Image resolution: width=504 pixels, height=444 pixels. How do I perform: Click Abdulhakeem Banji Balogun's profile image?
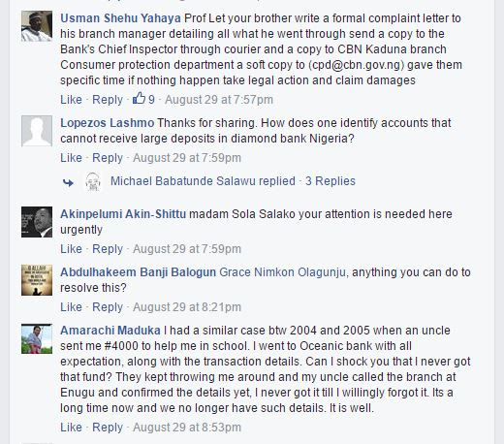(37, 280)
